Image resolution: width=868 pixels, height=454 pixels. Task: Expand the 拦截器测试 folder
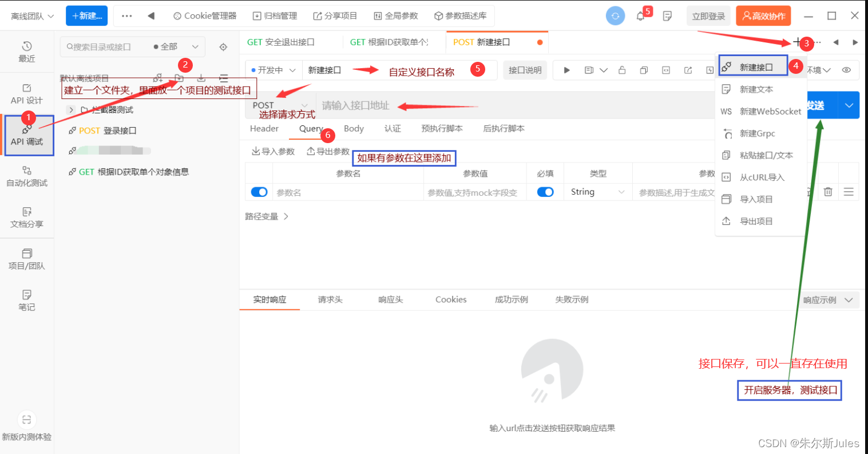click(71, 109)
